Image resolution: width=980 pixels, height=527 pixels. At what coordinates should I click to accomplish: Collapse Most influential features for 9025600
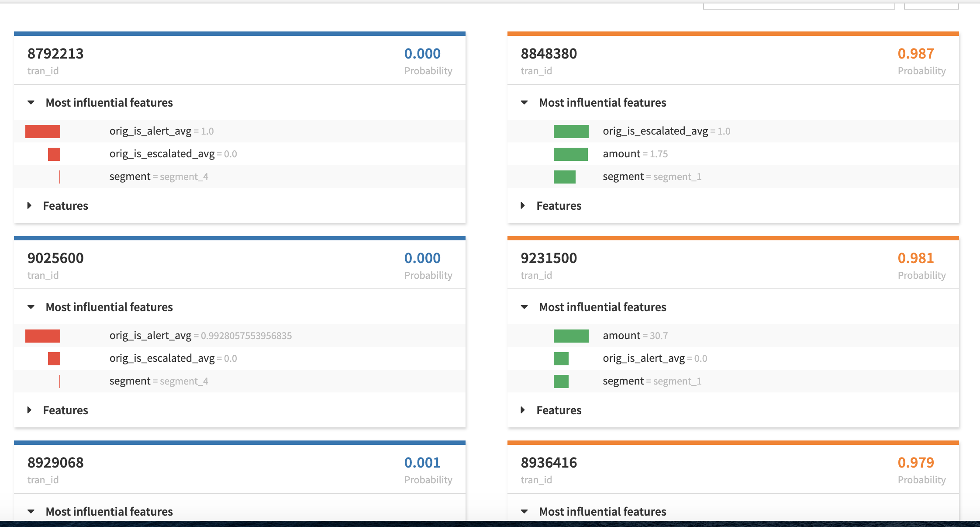point(31,307)
